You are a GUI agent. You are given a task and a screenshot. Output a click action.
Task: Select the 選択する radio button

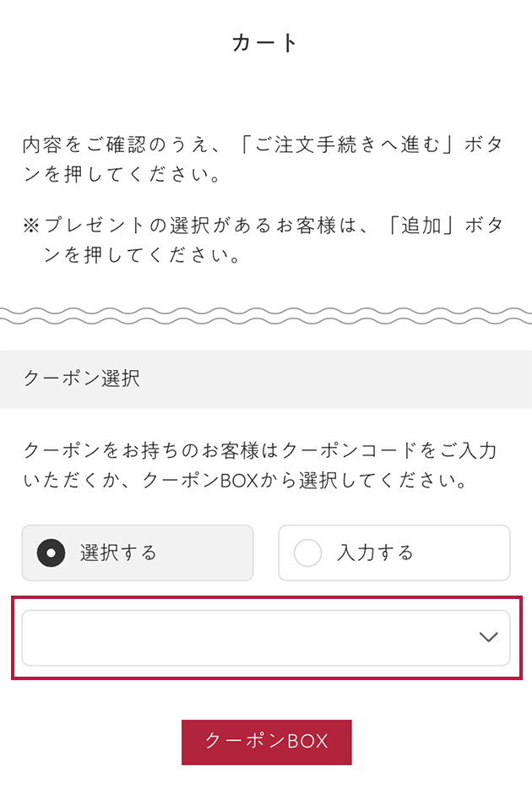137,553
